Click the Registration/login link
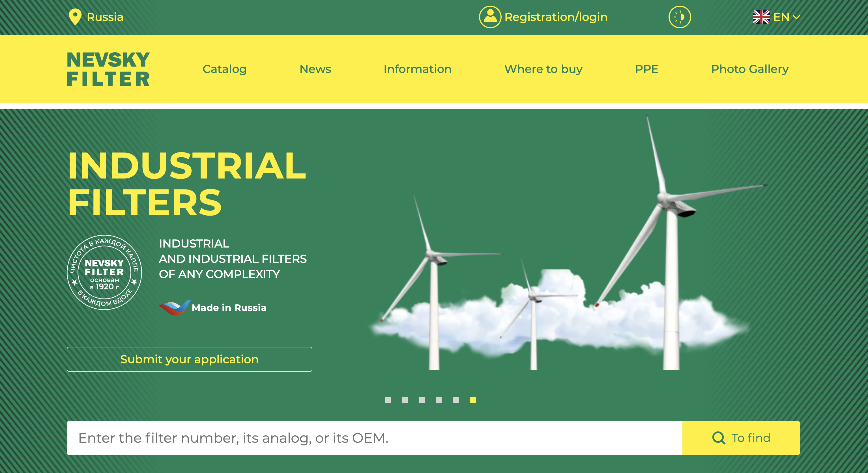The height and width of the screenshot is (473, 868). (556, 17)
